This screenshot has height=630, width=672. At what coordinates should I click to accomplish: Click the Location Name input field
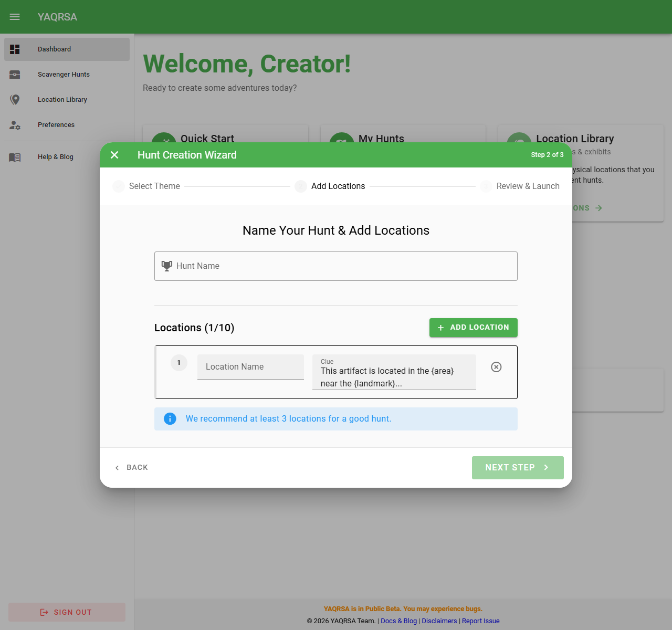tap(250, 367)
